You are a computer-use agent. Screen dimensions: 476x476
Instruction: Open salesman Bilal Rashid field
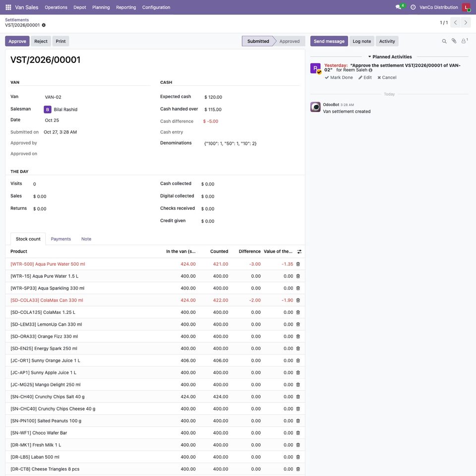[x=97, y=109]
